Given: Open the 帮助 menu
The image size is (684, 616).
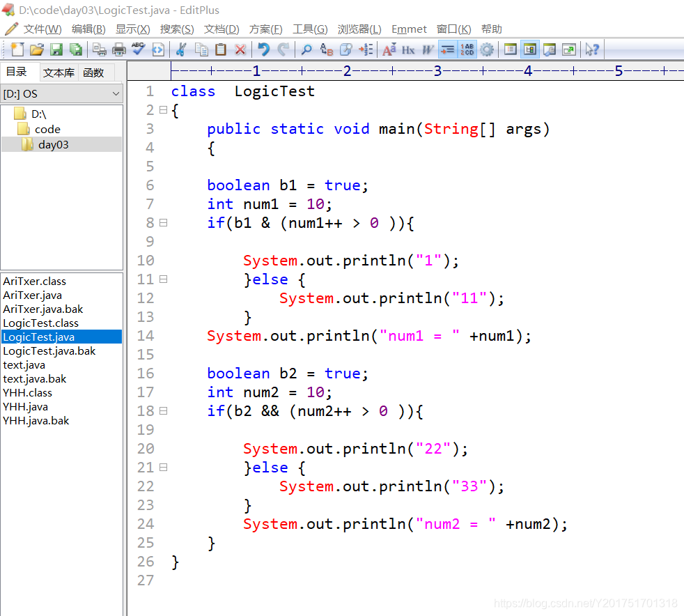Looking at the screenshot, I should pos(491,29).
